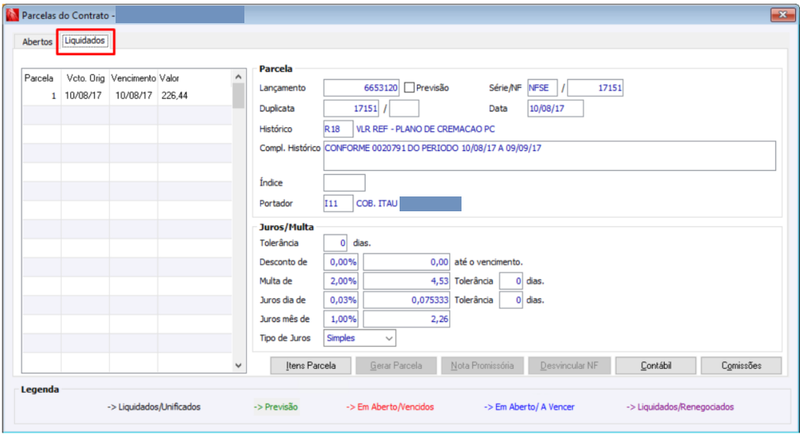800x435 pixels.
Task: Click the Multa Tolerância dias field
Action: pos(511,281)
